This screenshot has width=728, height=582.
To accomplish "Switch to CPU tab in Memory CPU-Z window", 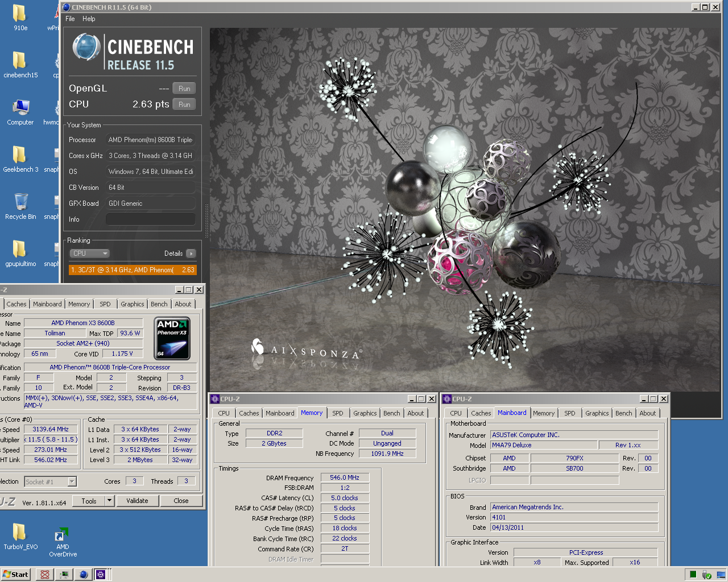I will click(x=224, y=413).
